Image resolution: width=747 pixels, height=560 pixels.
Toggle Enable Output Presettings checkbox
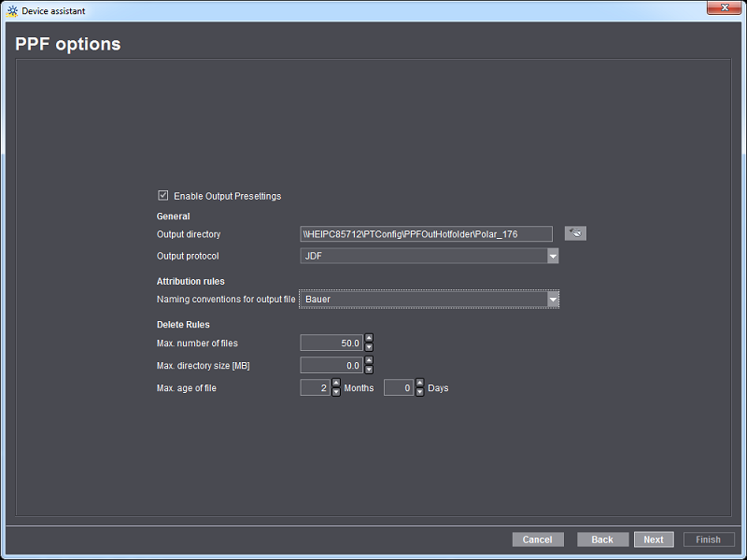click(163, 196)
